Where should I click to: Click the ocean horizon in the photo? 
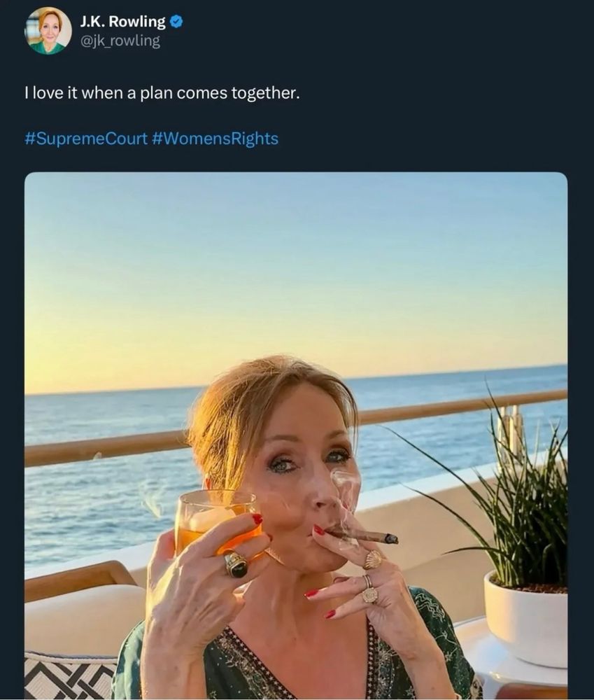click(296, 379)
